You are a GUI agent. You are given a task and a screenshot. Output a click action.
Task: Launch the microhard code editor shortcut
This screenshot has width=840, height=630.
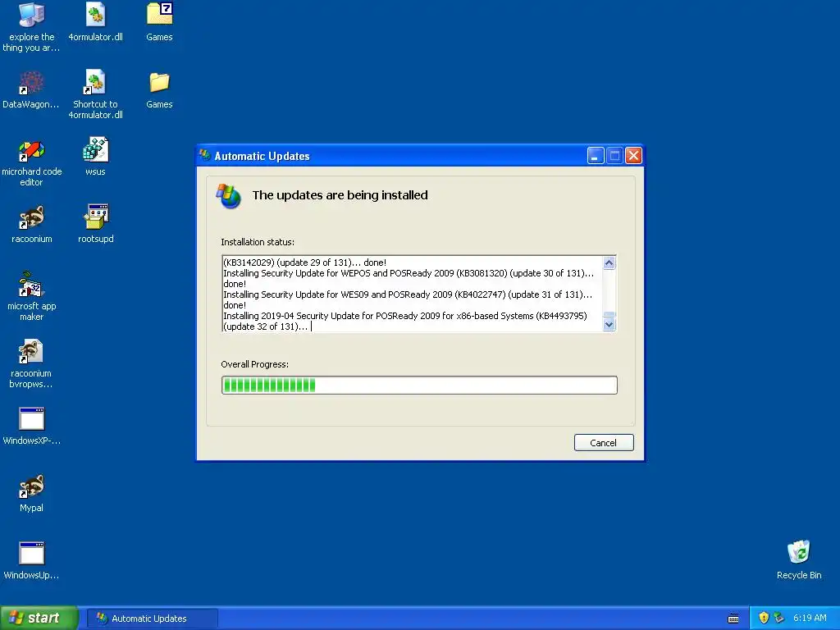[x=32, y=162]
